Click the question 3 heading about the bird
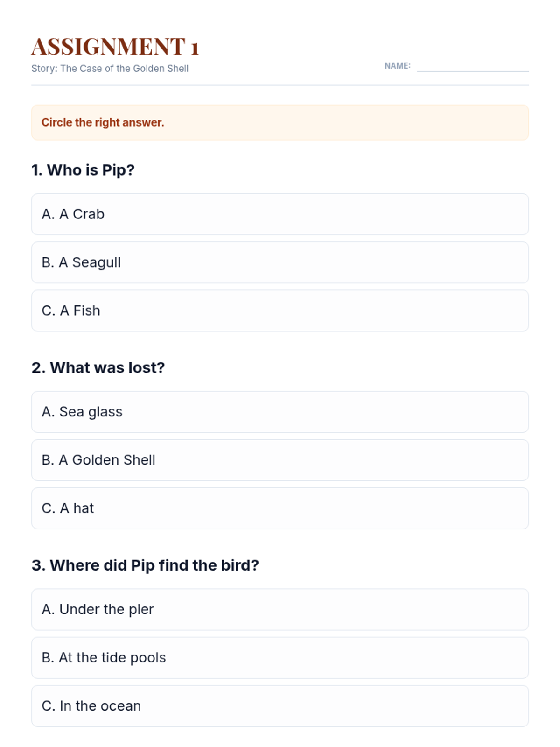The height and width of the screenshot is (747, 560). coord(145,565)
